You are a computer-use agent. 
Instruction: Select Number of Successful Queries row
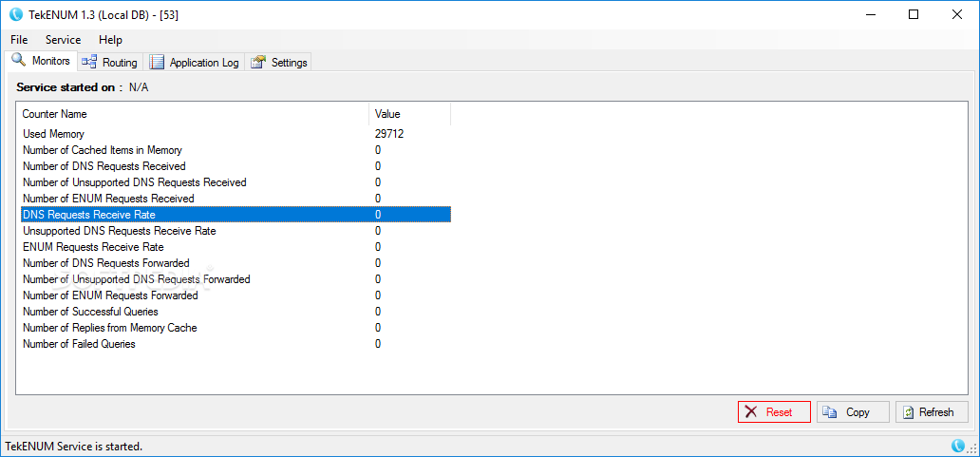[236, 312]
